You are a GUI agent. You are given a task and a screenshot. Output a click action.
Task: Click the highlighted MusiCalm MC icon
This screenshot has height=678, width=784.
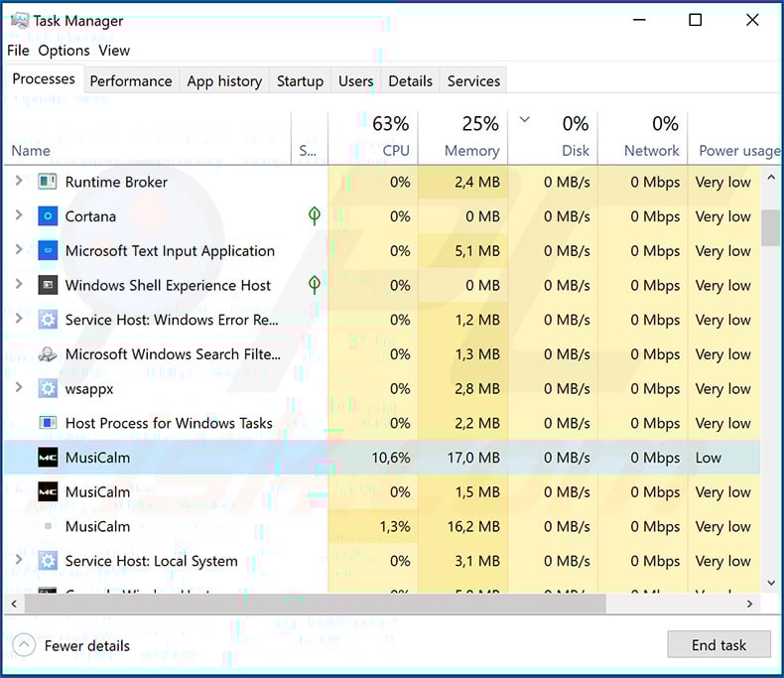(x=48, y=458)
